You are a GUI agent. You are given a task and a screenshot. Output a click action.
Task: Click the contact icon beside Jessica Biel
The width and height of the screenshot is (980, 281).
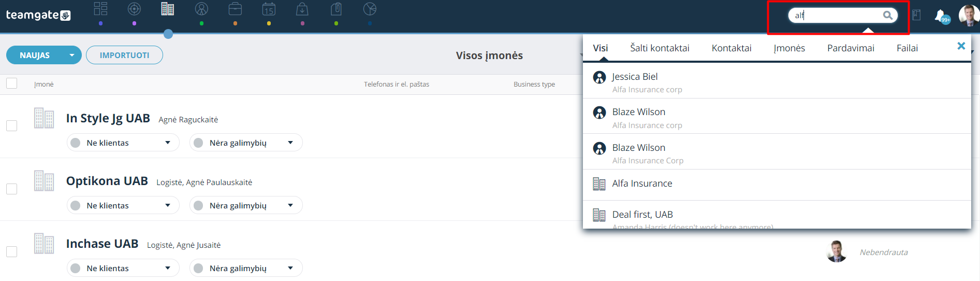pos(599,77)
